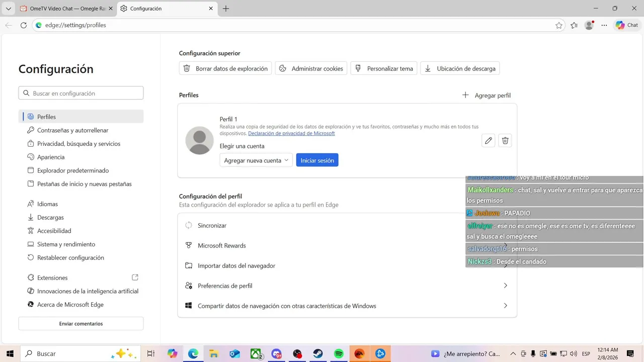This screenshot has width=644, height=362.
Task: Open Outlook from the taskbar
Action: click(234, 353)
